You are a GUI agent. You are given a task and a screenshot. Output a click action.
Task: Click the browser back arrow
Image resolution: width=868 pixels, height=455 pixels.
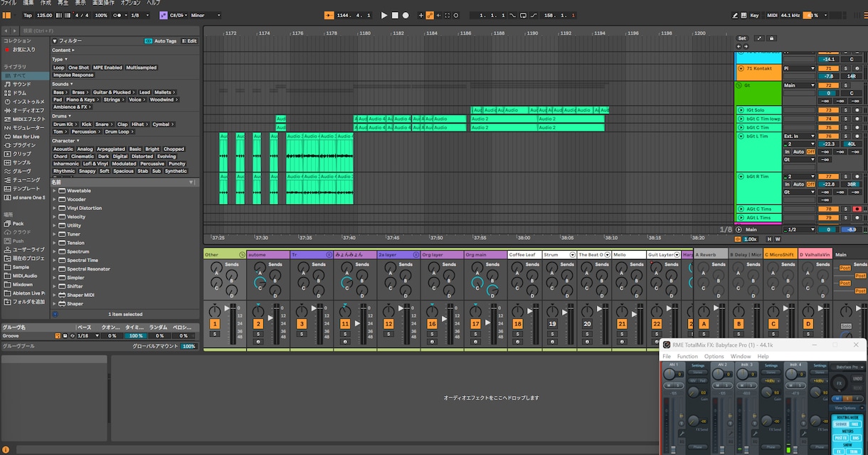(x=6, y=31)
